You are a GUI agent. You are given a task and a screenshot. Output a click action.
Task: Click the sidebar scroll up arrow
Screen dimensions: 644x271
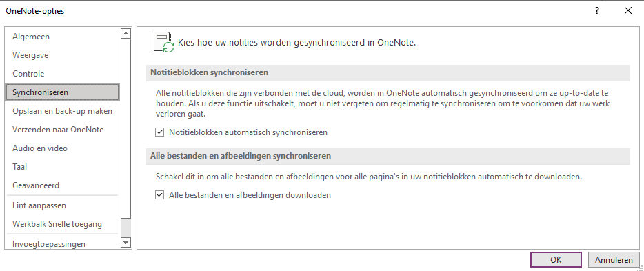click(125, 33)
